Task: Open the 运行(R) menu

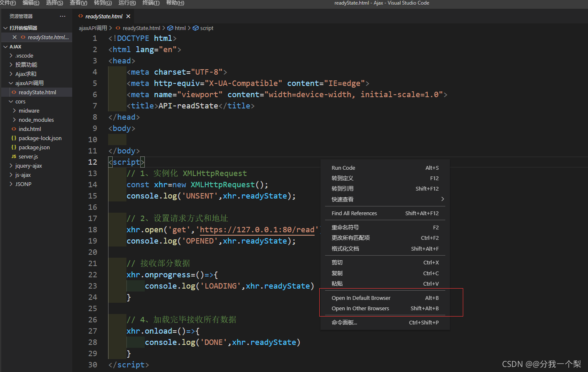Action: click(127, 3)
